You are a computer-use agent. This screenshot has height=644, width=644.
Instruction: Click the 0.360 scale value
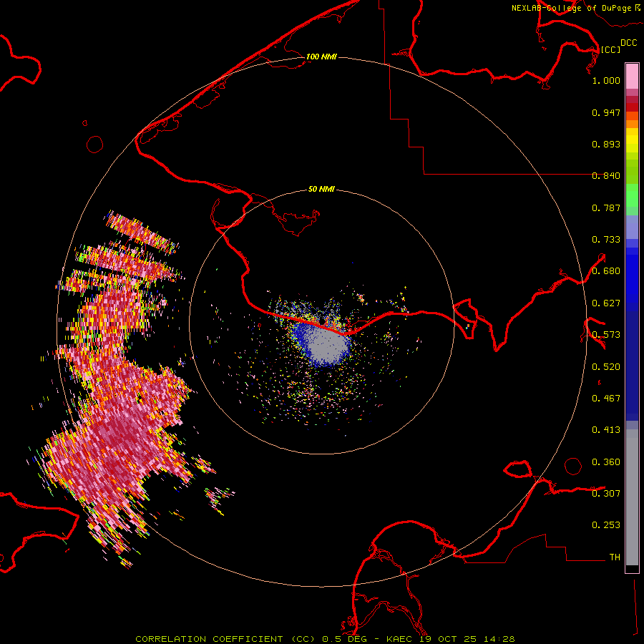[606, 462]
